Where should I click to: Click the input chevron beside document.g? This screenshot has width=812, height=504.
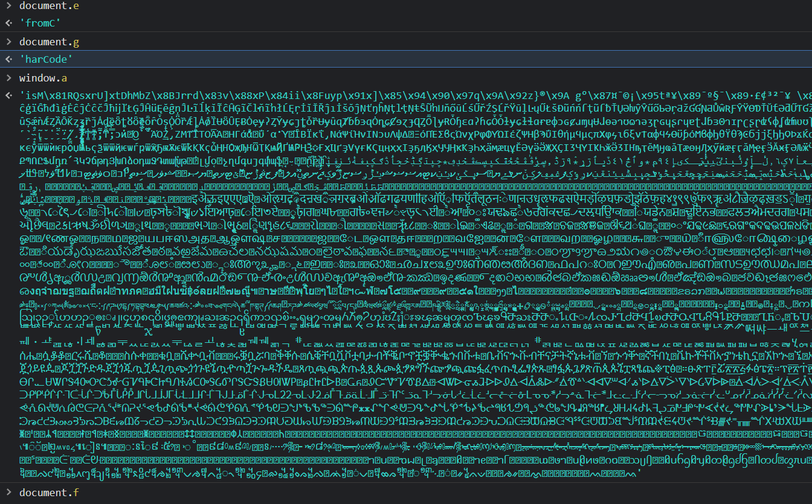(8, 42)
